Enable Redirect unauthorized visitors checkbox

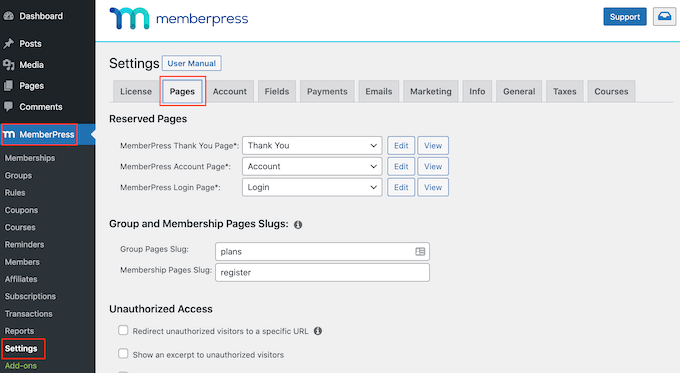tap(123, 330)
